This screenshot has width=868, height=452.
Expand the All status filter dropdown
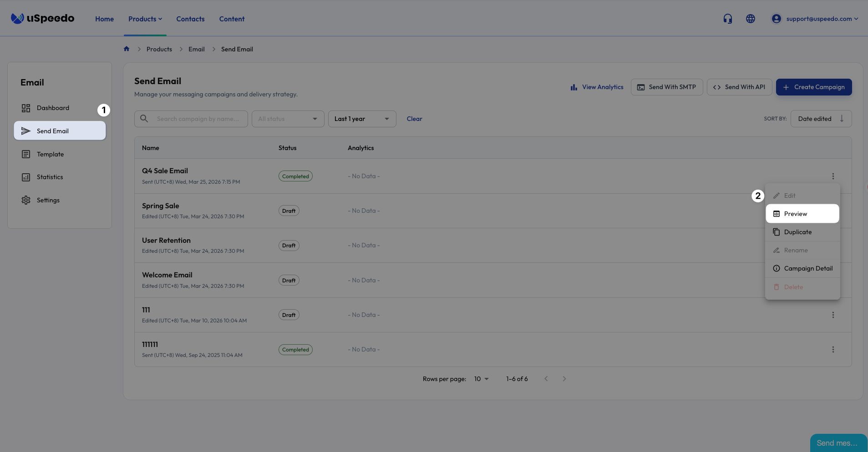point(288,119)
